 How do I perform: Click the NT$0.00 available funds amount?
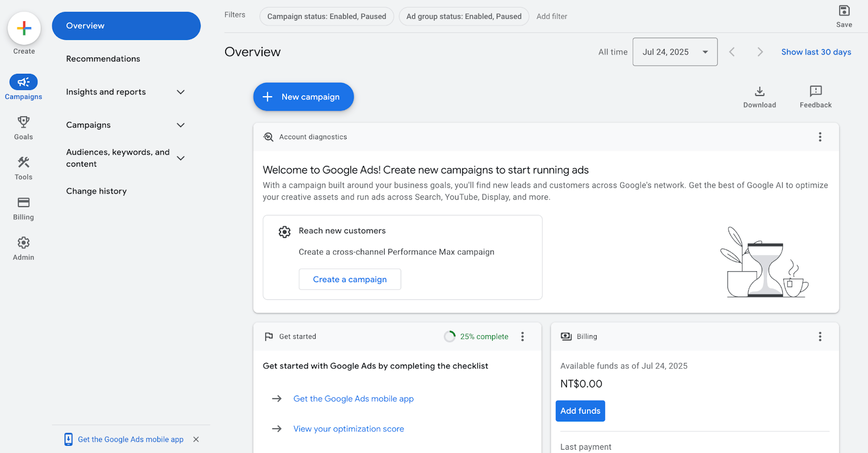click(x=581, y=384)
